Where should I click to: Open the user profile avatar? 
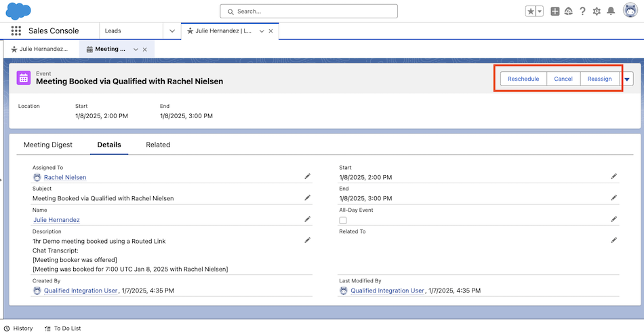click(x=630, y=10)
